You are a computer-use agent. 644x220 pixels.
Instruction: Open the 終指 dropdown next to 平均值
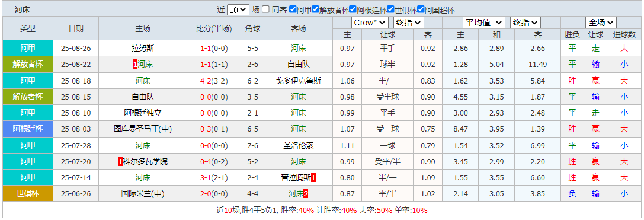tap(526, 23)
